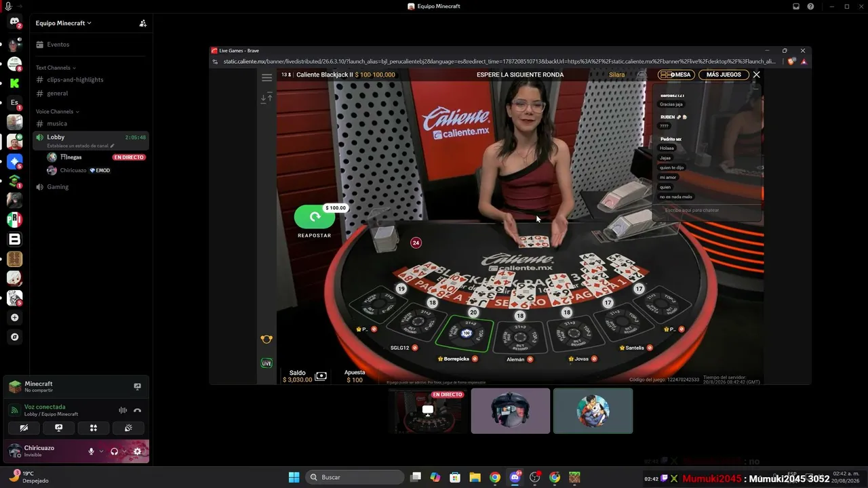This screenshot has height=488, width=868.
Task: Select the helmet avatar participant tile
Action: click(511, 411)
